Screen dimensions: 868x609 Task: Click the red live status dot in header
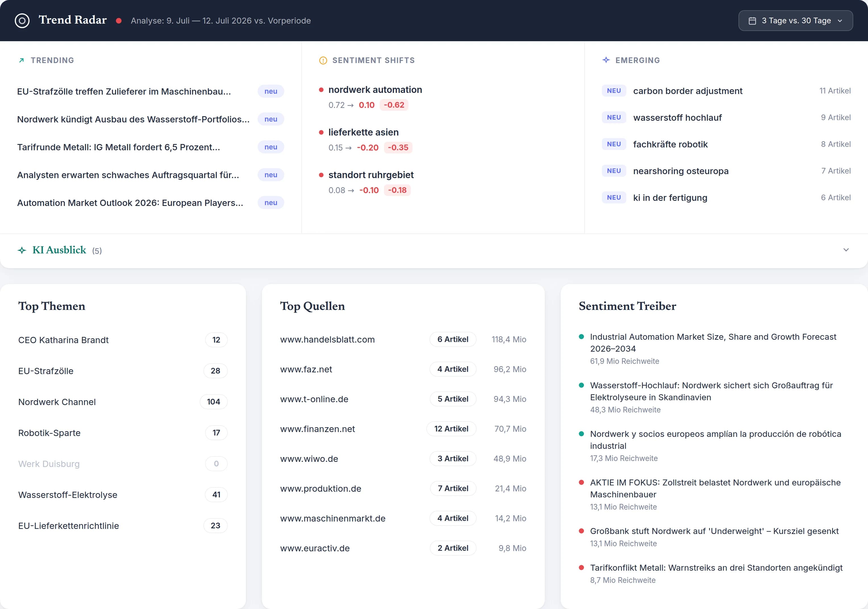pyautogui.click(x=119, y=21)
